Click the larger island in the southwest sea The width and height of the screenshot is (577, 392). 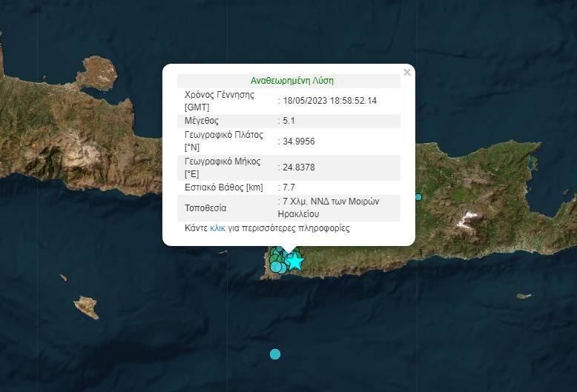click(86, 306)
